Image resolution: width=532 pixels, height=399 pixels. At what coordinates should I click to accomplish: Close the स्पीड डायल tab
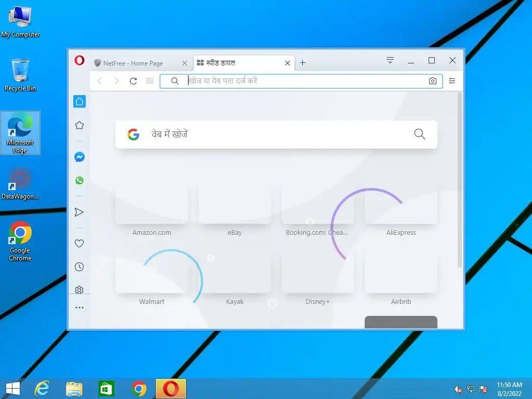[287, 63]
